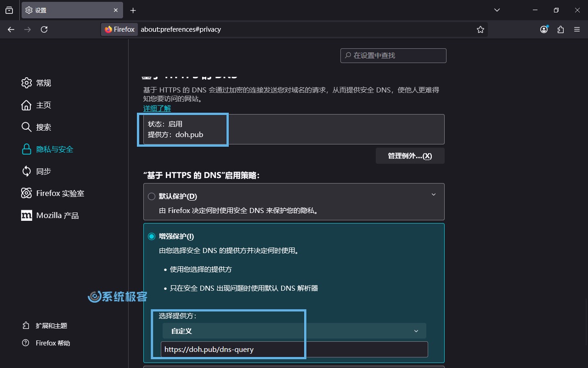Click the 搜索 magnifier icon in the sidebar
The width and height of the screenshot is (588, 368).
click(26, 127)
